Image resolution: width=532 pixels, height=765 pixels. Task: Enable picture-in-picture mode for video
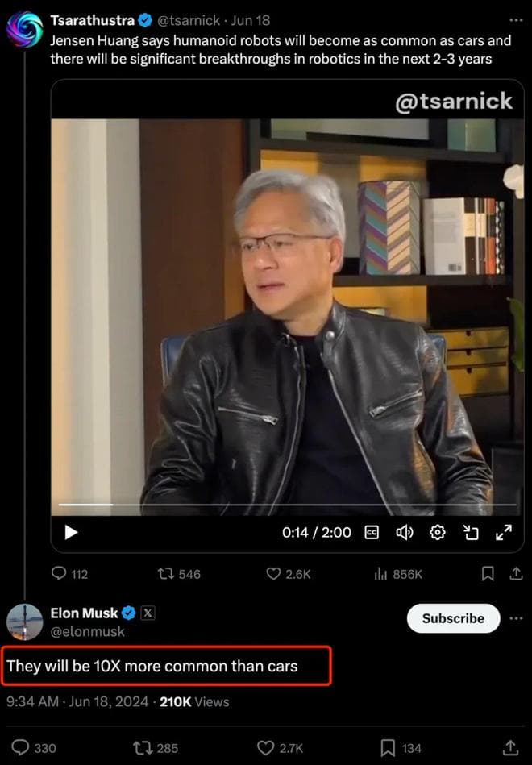pos(471,532)
